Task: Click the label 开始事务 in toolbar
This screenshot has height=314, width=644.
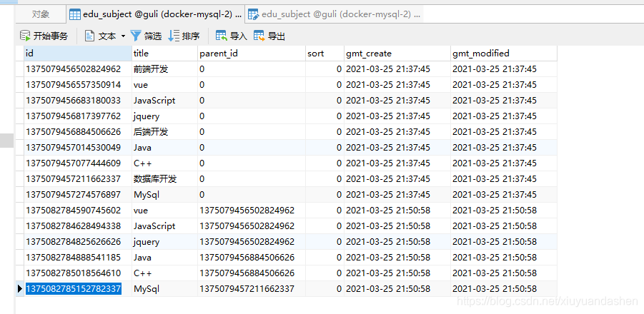Action: pyautogui.click(x=51, y=36)
